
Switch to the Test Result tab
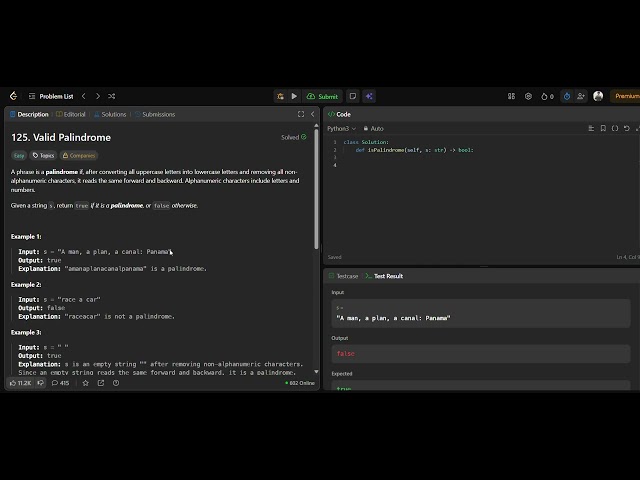click(384, 276)
